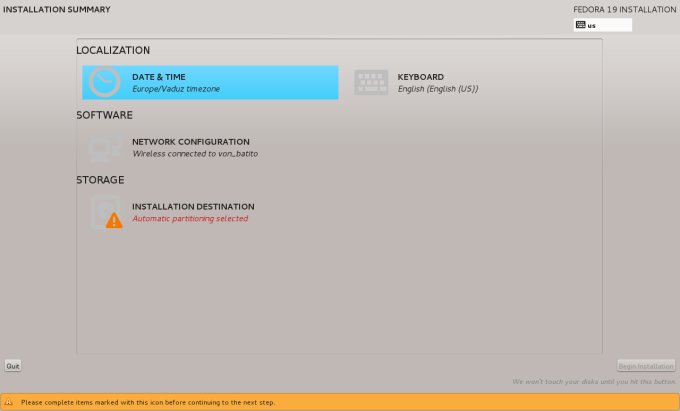Click the English (English (US)) text
The height and width of the screenshot is (411, 680).
[x=438, y=89]
